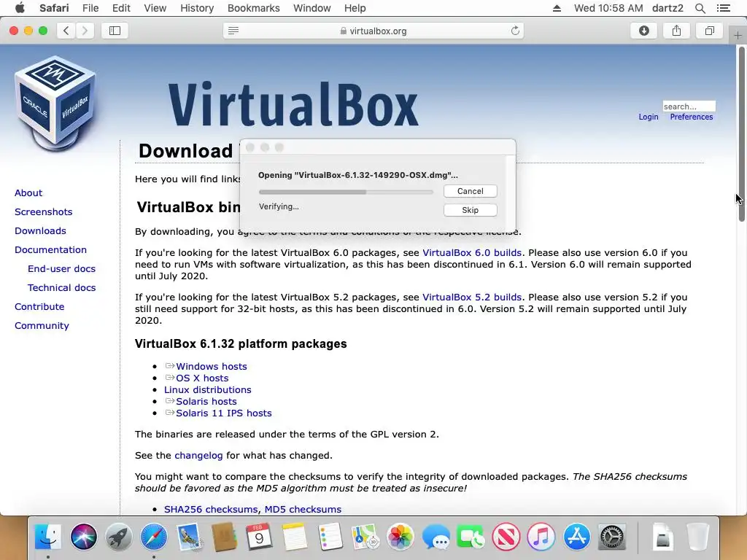Open Reminders in the Dock
The image size is (747, 560).
pos(330,536)
